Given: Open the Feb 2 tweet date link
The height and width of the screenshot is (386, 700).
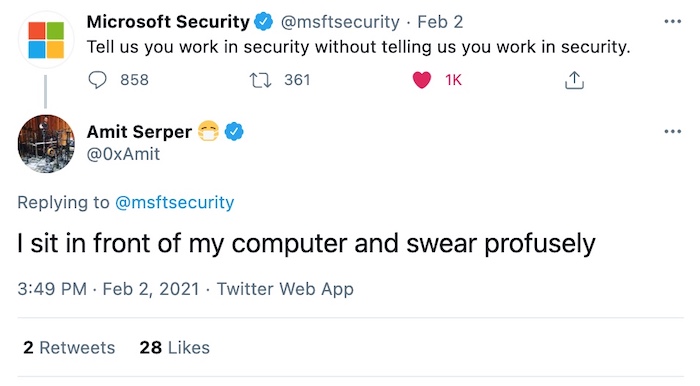Looking at the screenshot, I should 440,22.
